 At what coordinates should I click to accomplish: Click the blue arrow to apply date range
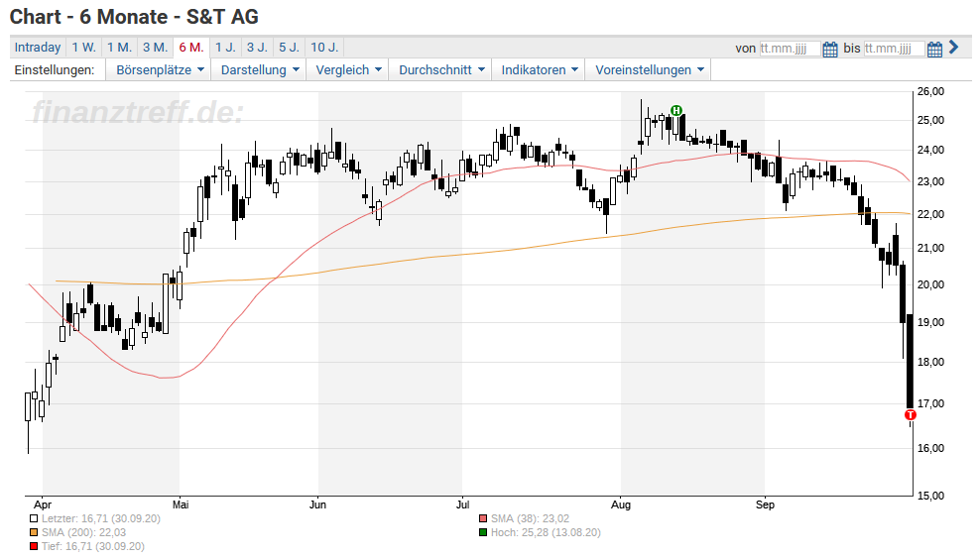click(x=953, y=48)
